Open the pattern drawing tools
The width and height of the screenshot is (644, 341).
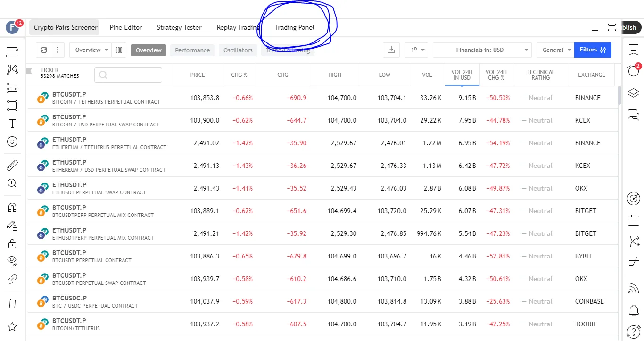[x=12, y=70]
